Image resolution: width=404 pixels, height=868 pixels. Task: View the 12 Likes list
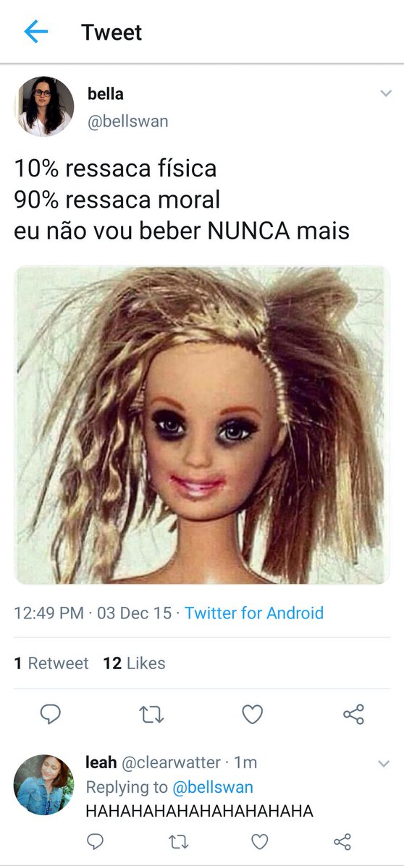click(x=134, y=663)
